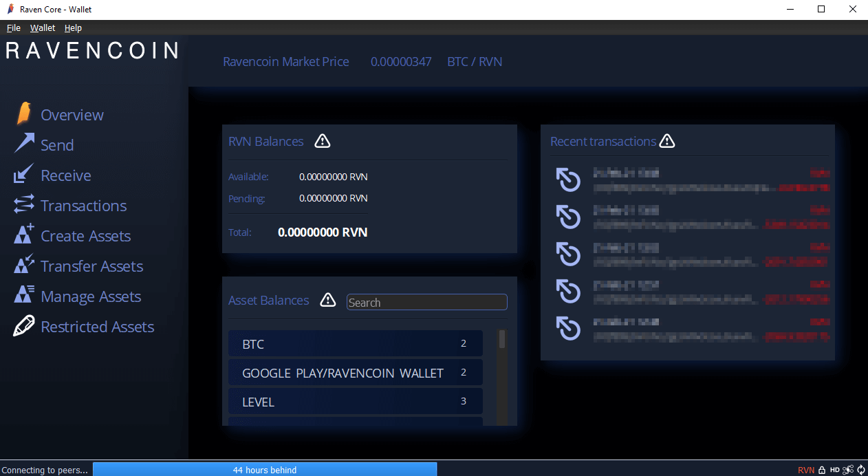
Task: Open the File menu
Action: coord(13,28)
